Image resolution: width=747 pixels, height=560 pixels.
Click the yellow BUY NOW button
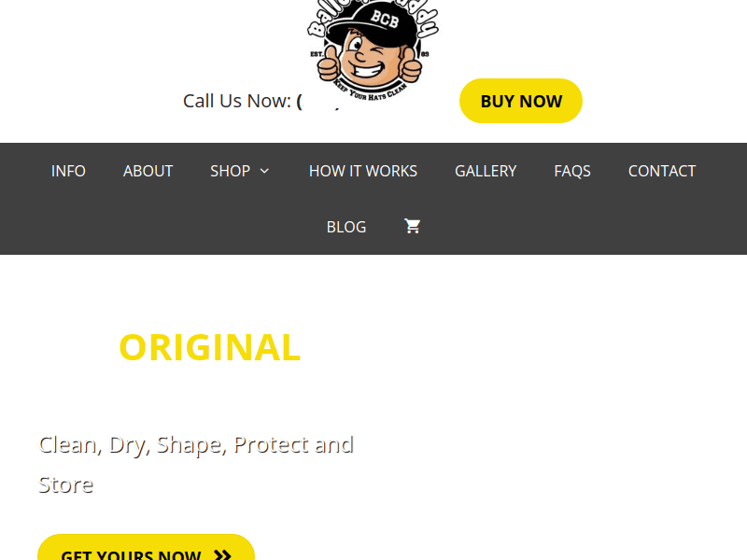click(x=521, y=101)
